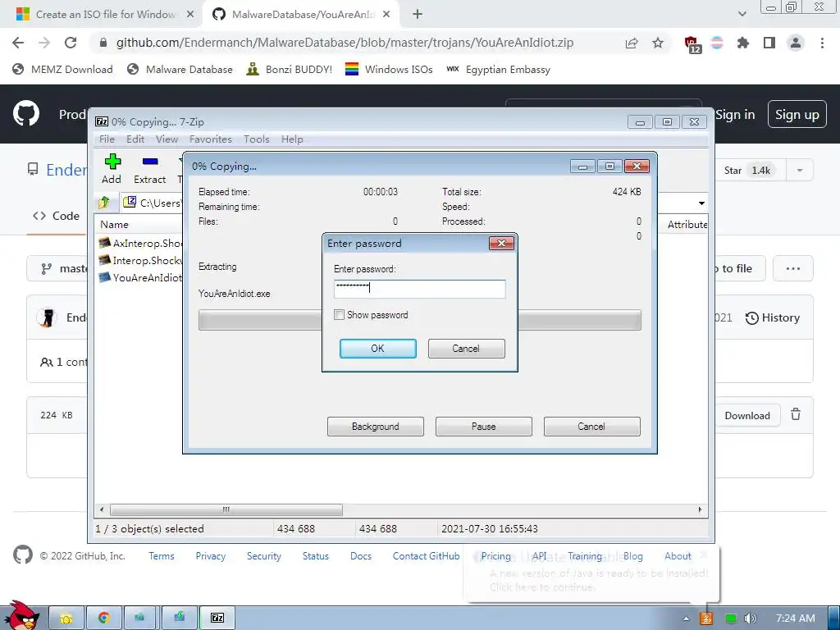The image size is (840, 630).
Task: Click the GitHub Sign up button
Action: click(797, 114)
